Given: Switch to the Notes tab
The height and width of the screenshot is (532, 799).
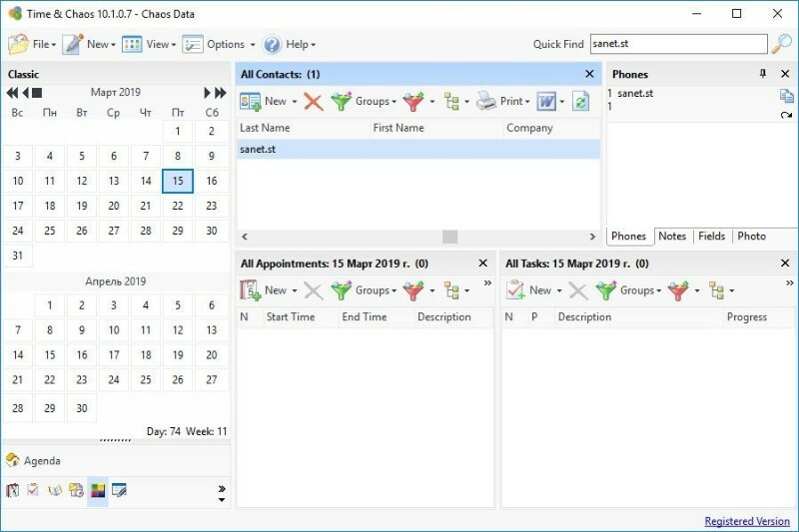Looking at the screenshot, I should (x=672, y=237).
